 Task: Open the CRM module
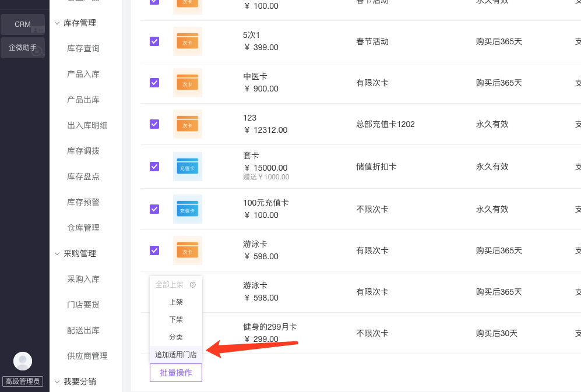point(23,24)
